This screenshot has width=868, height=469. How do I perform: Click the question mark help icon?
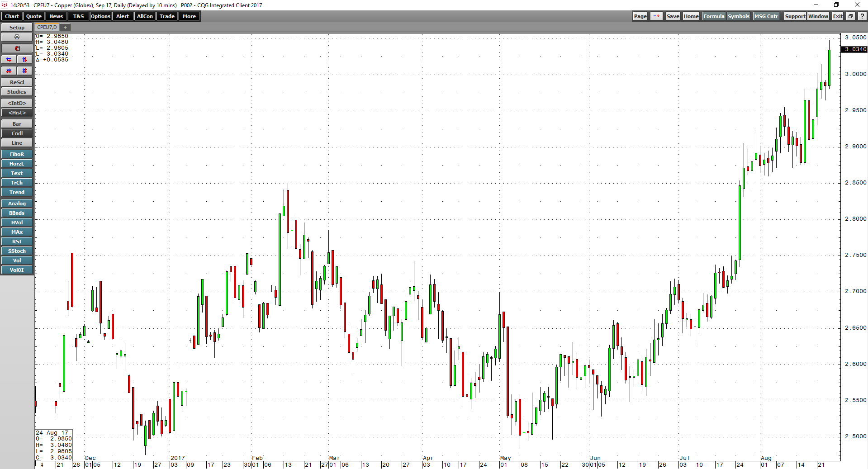point(862,16)
